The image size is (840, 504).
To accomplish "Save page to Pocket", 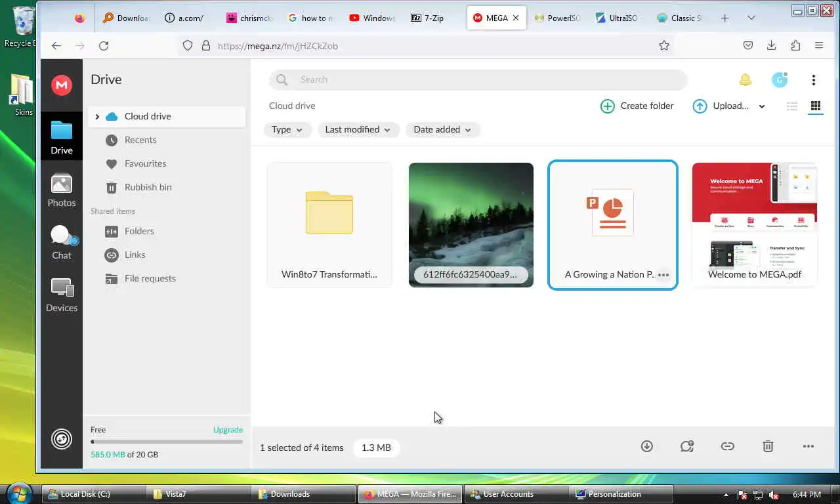I will (x=748, y=45).
